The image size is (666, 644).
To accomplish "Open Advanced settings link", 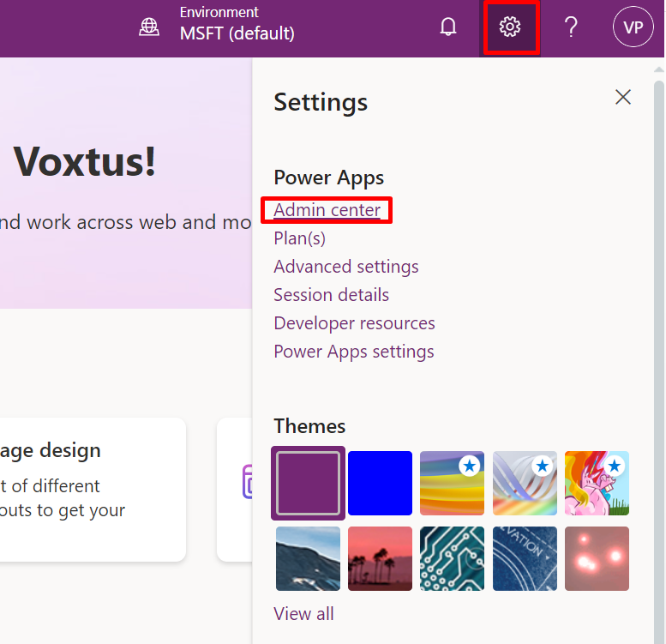I will pos(346,267).
